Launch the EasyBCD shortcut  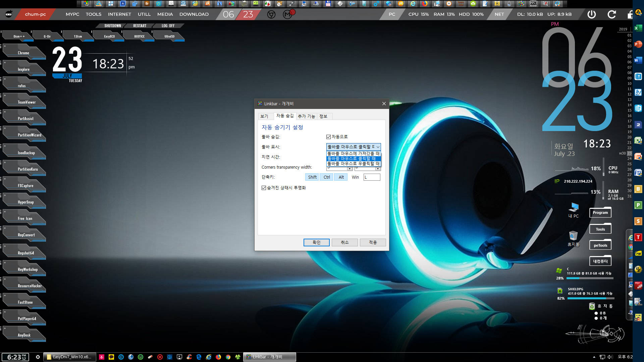pyautogui.click(x=109, y=36)
